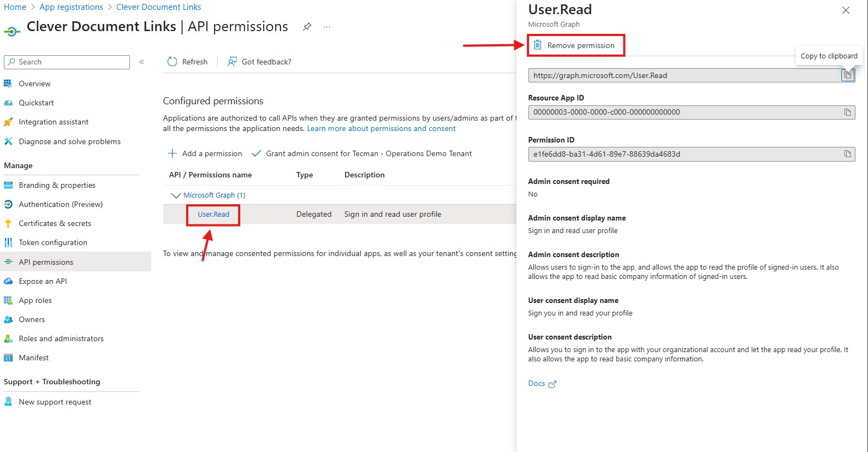
Task: Collapse the sidebar with double chevron
Action: pyautogui.click(x=141, y=62)
